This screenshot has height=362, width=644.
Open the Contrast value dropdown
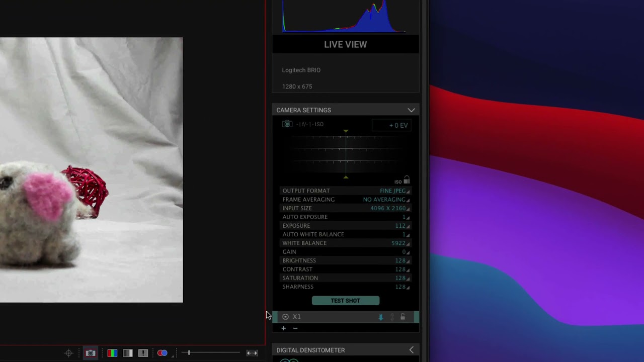[x=402, y=269]
